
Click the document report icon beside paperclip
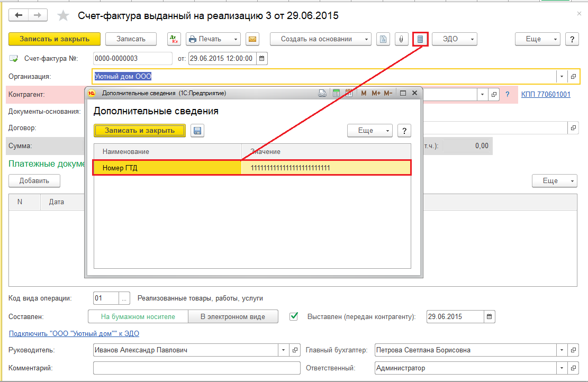click(383, 39)
